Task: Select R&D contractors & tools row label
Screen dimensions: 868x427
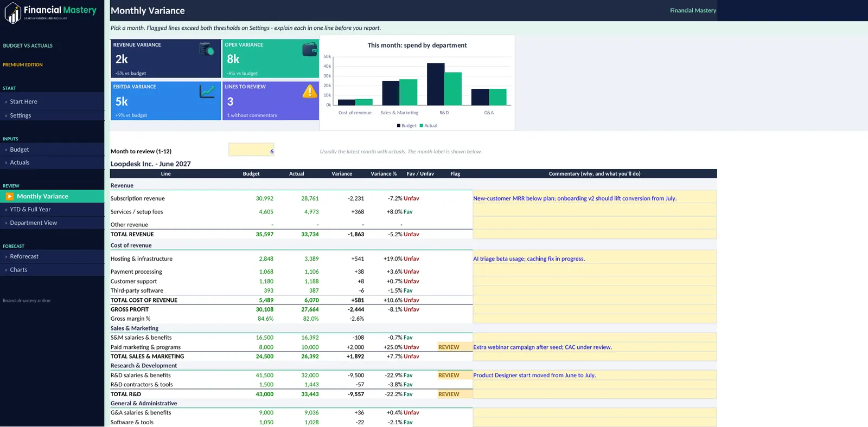Action: [x=142, y=385]
